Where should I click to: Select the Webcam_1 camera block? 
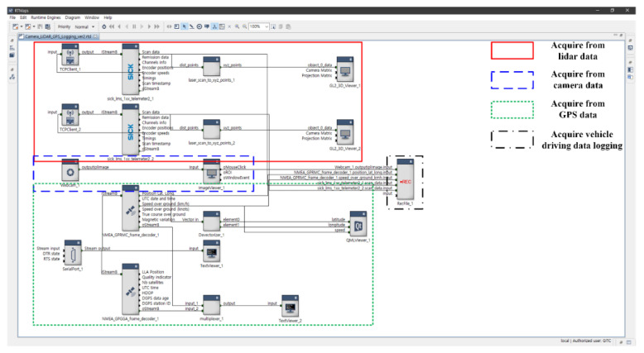pos(70,168)
